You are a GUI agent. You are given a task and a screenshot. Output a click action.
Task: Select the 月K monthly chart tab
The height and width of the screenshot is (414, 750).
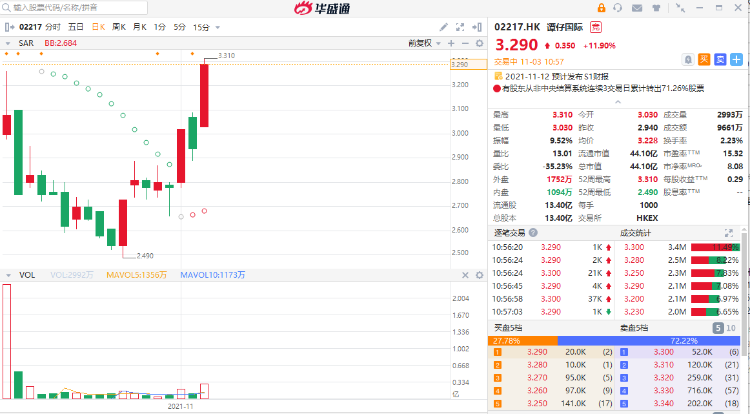click(140, 27)
